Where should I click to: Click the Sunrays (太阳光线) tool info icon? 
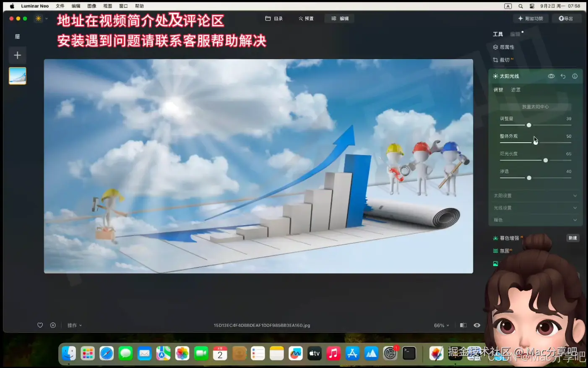(x=575, y=76)
